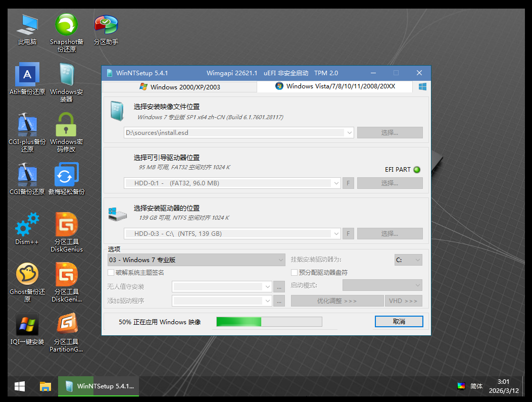Toggle 破解系统主题签名 checkbox
This screenshot has width=532, height=402.
[x=111, y=272]
